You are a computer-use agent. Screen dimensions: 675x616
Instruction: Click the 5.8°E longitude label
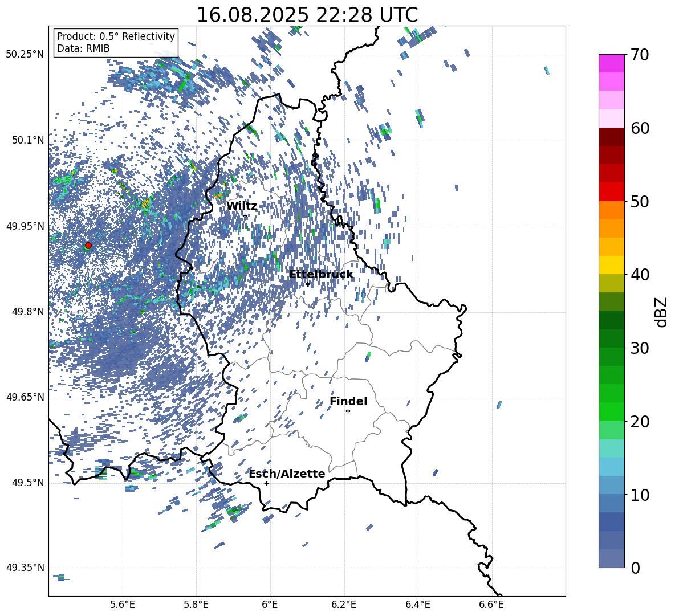[x=196, y=605]
